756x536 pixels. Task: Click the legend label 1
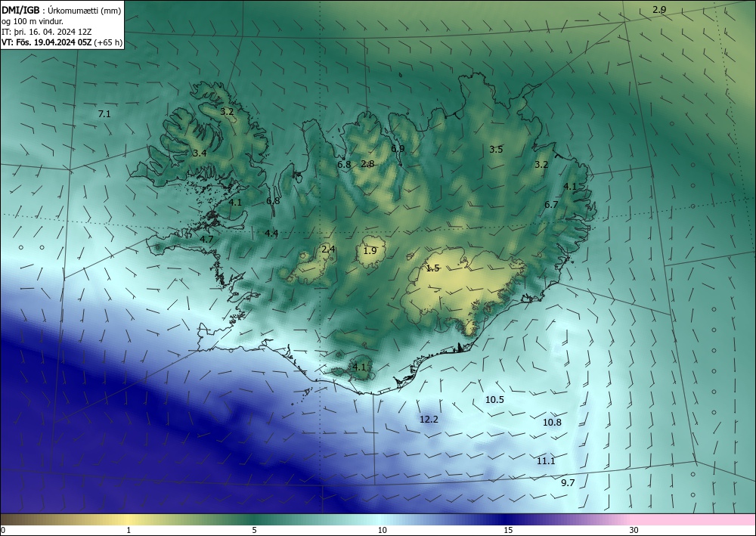coord(129,530)
